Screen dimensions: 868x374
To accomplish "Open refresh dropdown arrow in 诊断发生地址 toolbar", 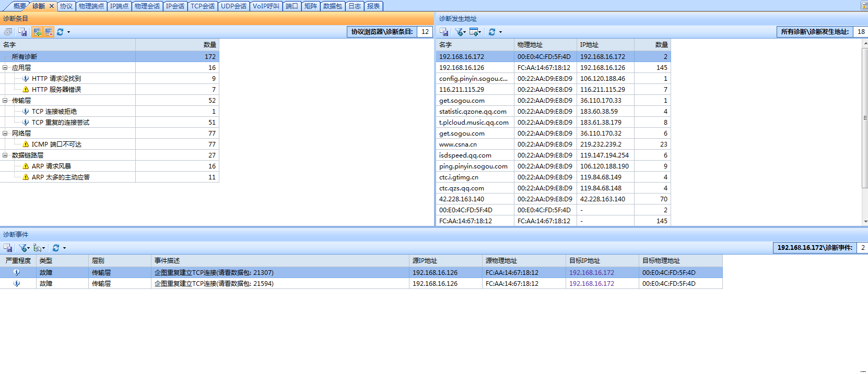I will click(x=500, y=32).
